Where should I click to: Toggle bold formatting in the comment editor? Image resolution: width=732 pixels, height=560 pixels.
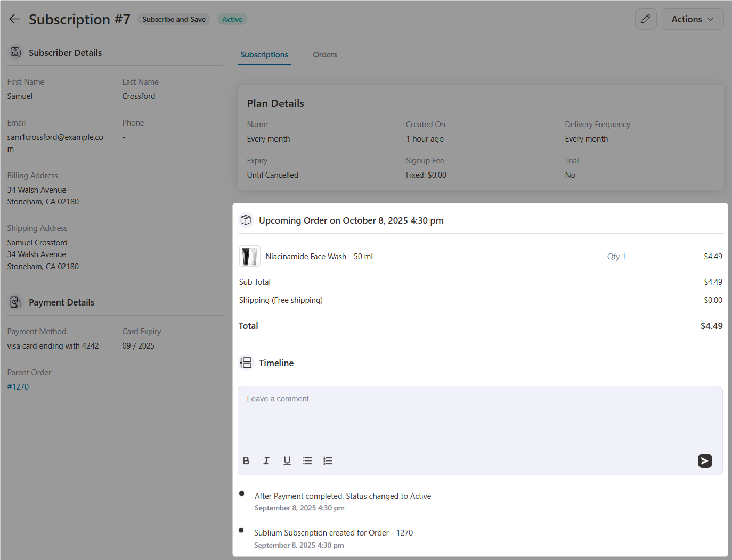(246, 460)
